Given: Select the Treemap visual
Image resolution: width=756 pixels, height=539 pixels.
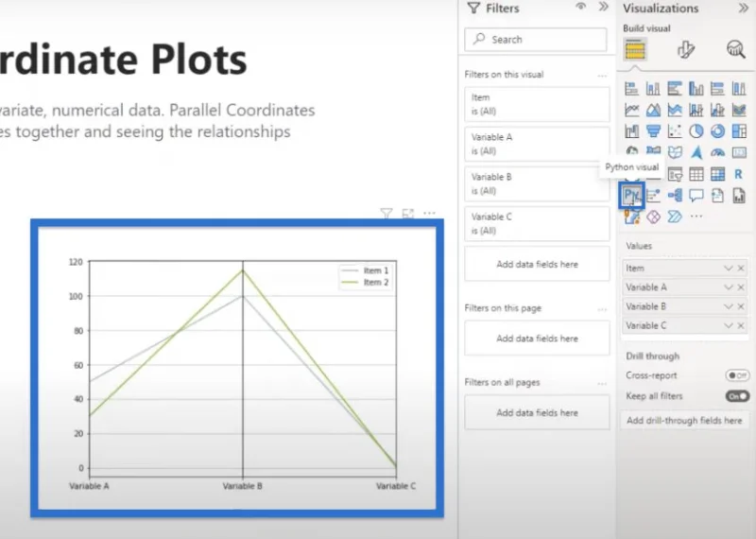Looking at the screenshot, I should tap(739, 131).
